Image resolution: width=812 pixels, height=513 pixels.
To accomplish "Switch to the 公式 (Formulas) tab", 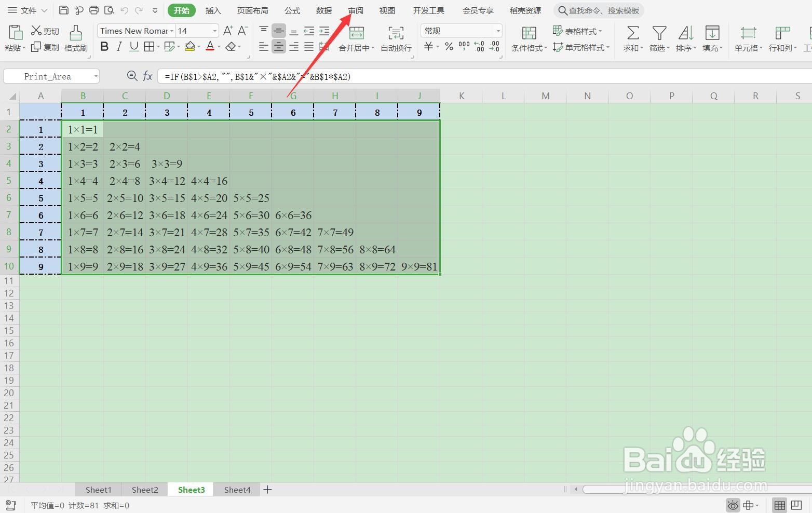I will pos(292,10).
